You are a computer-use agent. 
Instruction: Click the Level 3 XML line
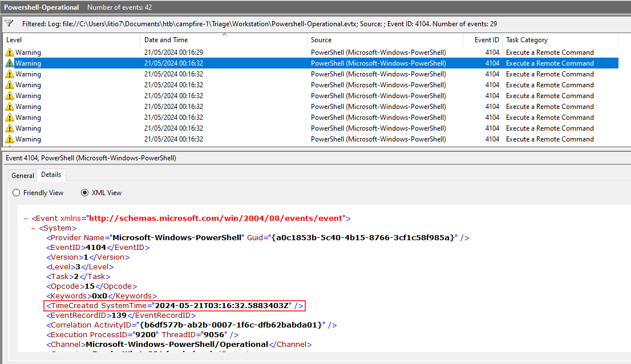click(80, 266)
